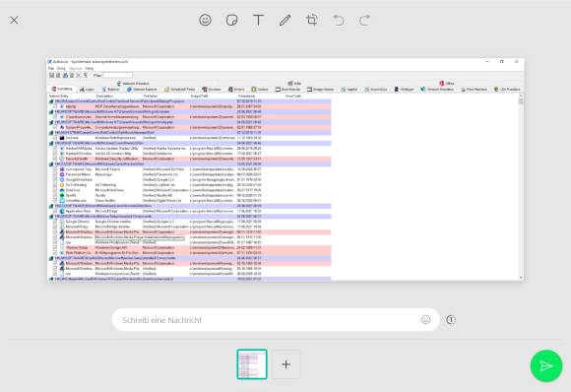Select the Autoruns screenshot thumbnail
The height and width of the screenshot is (392, 571).
point(252,364)
